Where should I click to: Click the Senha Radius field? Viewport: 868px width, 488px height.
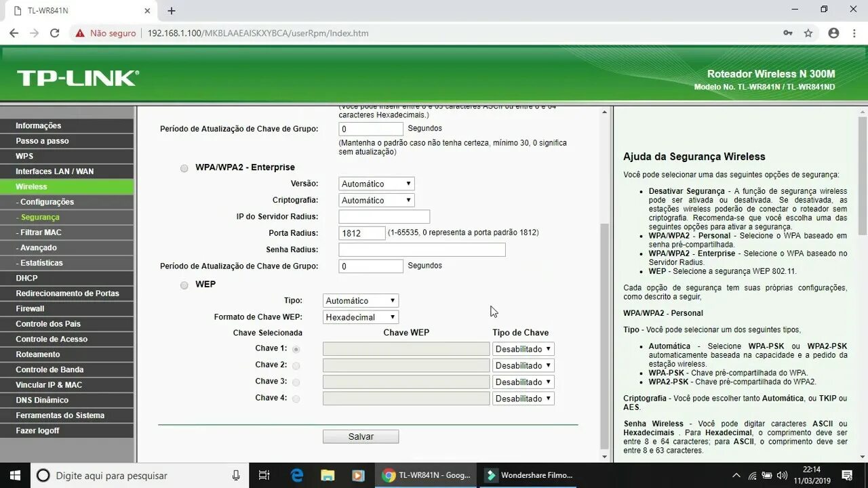(422, 249)
